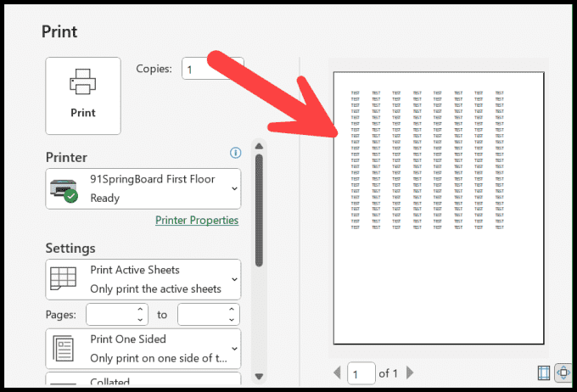The height and width of the screenshot is (392, 577).
Task: Go to previous page in preview
Action: (337, 372)
